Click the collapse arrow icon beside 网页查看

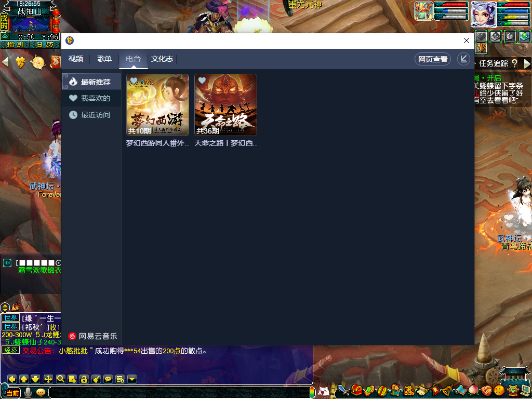coord(463,59)
